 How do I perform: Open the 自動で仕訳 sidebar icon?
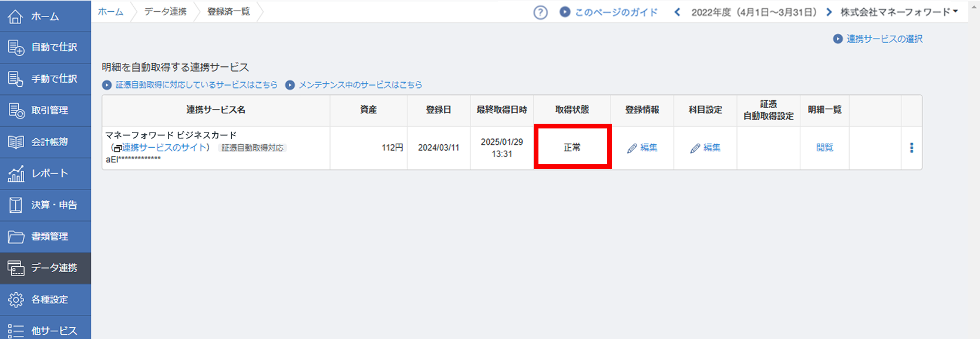(16, 48)
